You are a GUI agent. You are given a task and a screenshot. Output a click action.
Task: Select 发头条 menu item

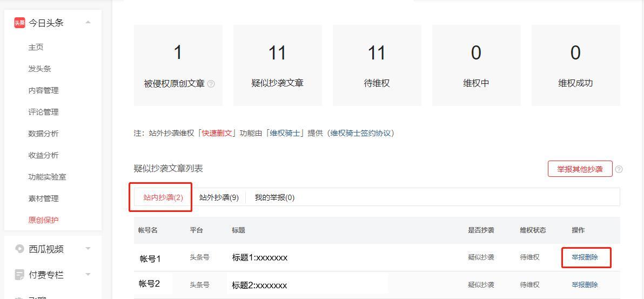click(x=39, y=69)
